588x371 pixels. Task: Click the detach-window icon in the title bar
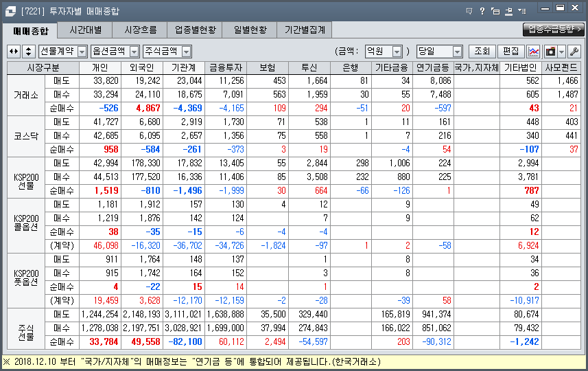click(495, 11)
